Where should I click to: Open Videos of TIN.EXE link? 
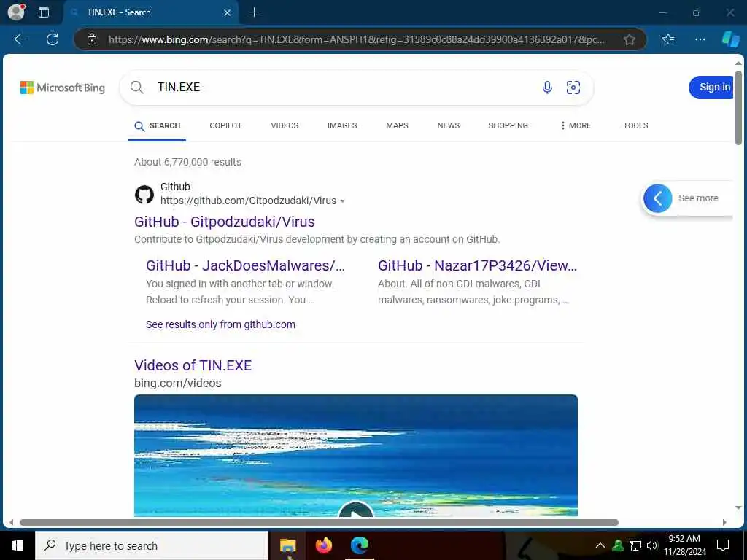(193, 366)
